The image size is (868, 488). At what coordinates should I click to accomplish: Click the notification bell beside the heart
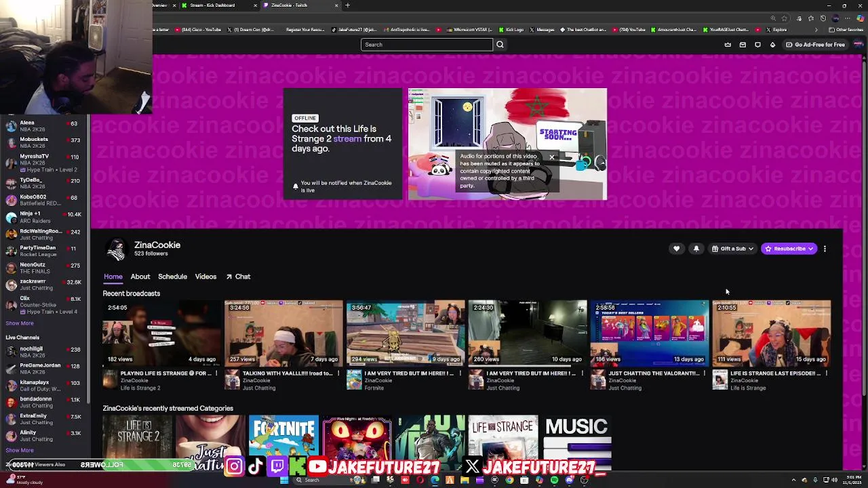696,249
